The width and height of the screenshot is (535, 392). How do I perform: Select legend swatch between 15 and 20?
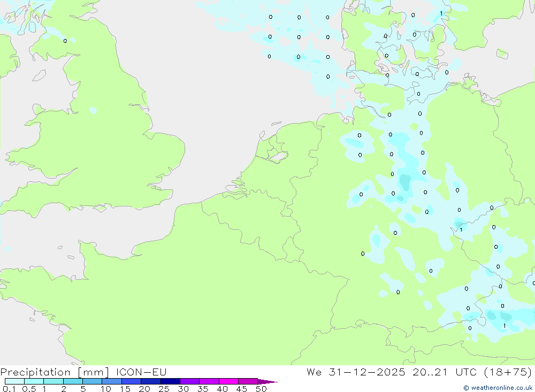(132, 381)
